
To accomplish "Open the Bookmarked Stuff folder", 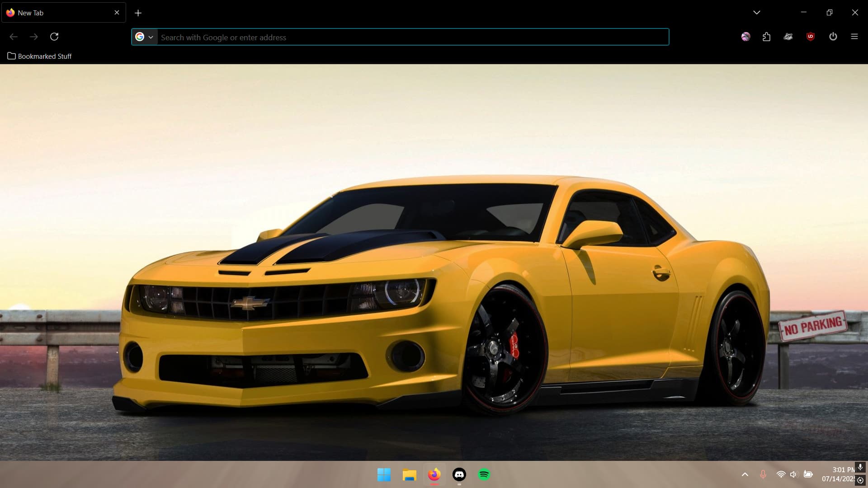I will tap(39, 56).
